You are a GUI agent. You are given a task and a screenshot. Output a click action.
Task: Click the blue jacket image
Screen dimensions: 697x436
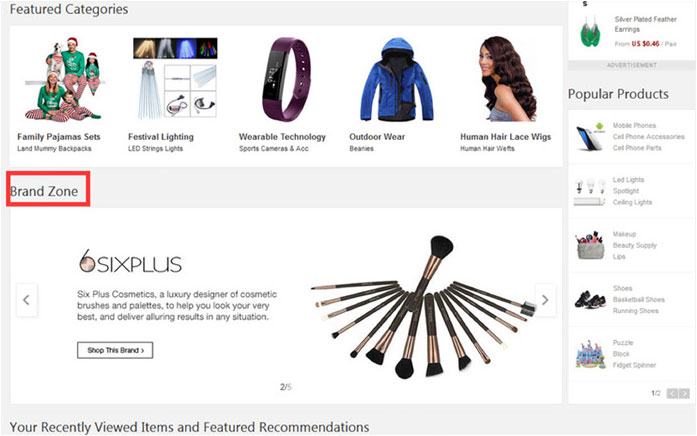coord(397,79)
